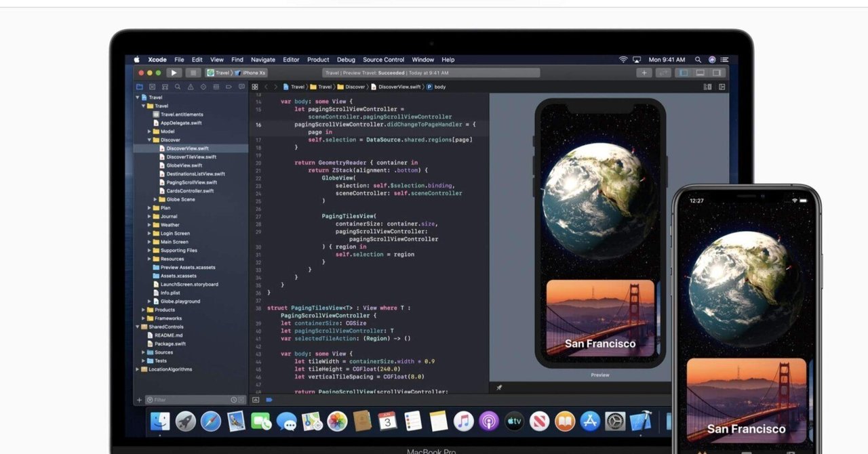Open the Test navigator diamond icon
Image resolution: width=868 pixels, height=454 pixels.
(203, 87)
